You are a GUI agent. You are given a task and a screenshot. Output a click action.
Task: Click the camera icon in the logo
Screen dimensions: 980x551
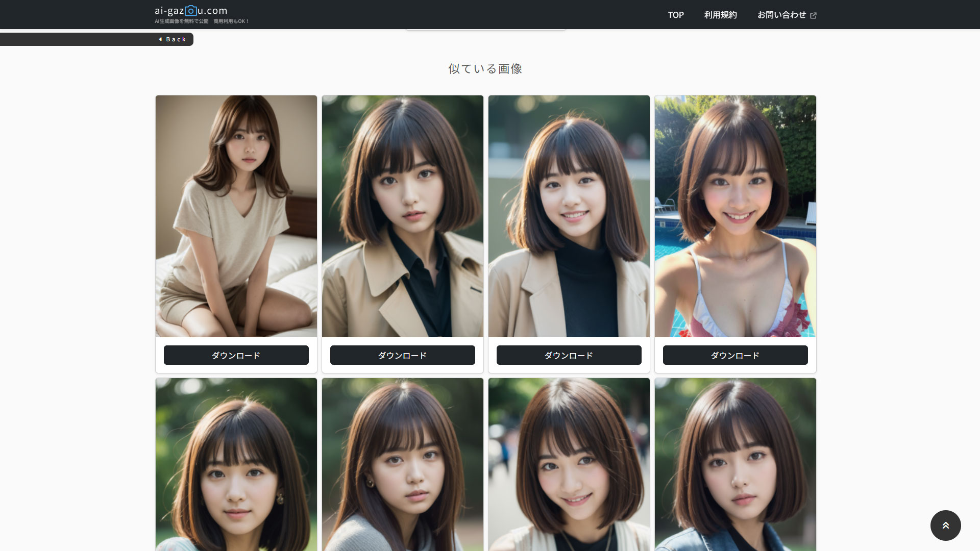click(190, 10)
